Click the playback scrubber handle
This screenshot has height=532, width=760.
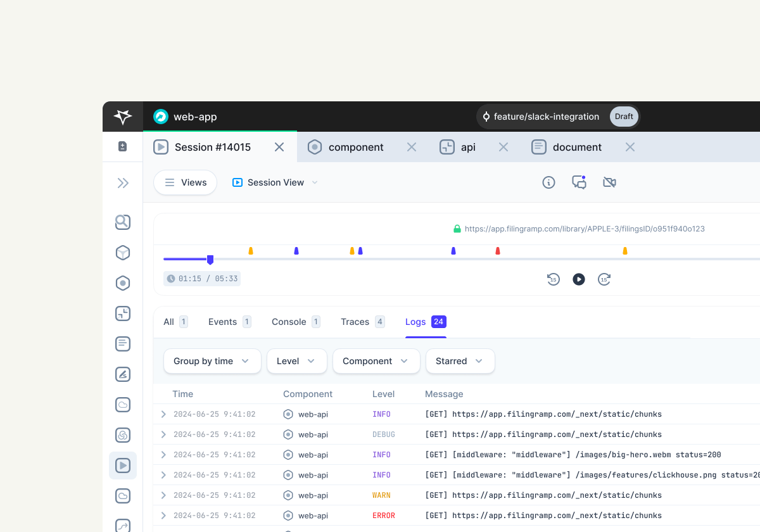tap(210, 260)
